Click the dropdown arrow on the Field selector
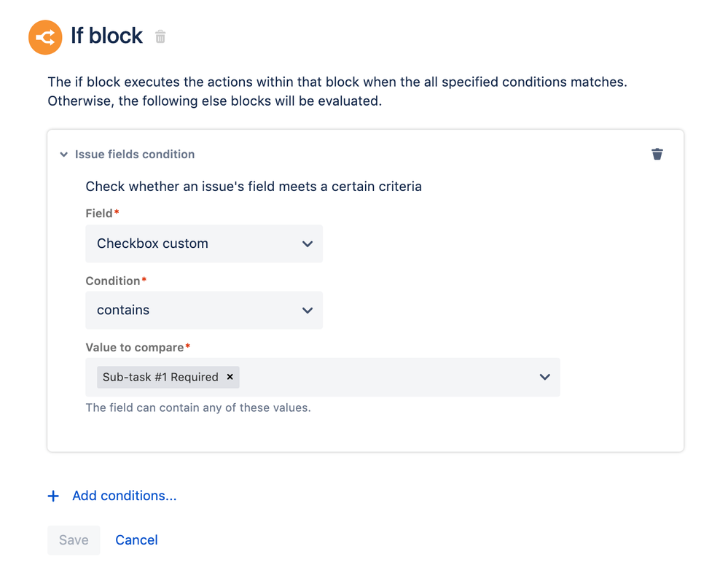Viewport: 728px width, 573px height. (x=308, y=243)
